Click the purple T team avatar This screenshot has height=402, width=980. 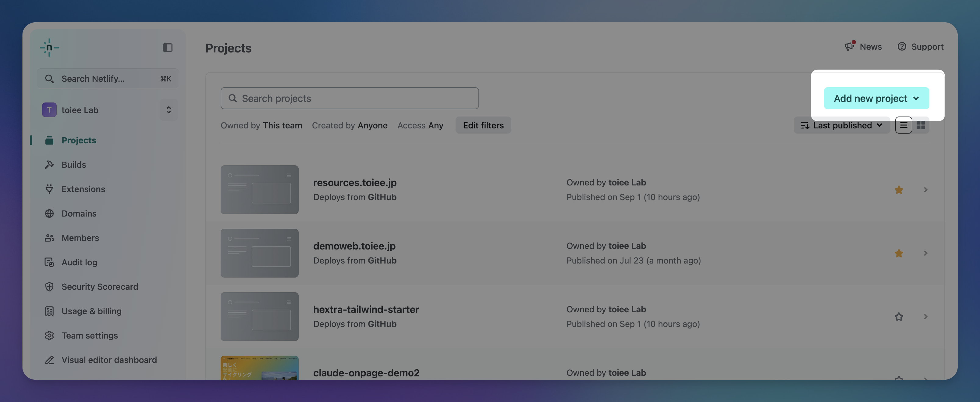point(49,110)
